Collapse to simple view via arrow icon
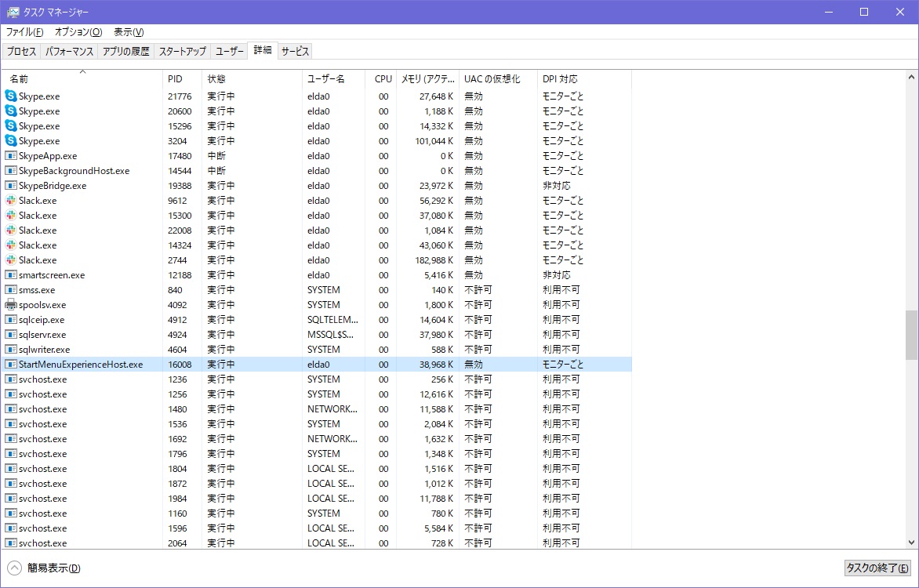919x588 pixels. coord(15,568)
